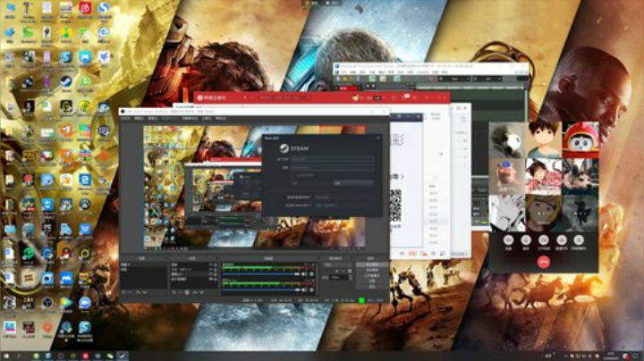644x361 pixels.
Task: Open the Scene Collection menu in OBS
Action: [x=190, y=118]
